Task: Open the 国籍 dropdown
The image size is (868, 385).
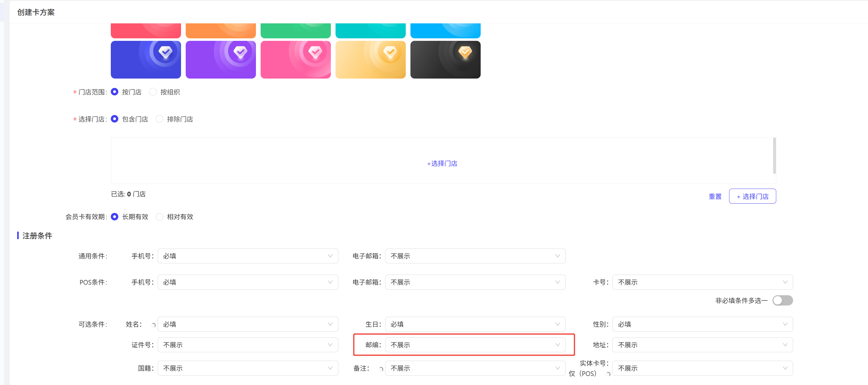Action: 248,368
